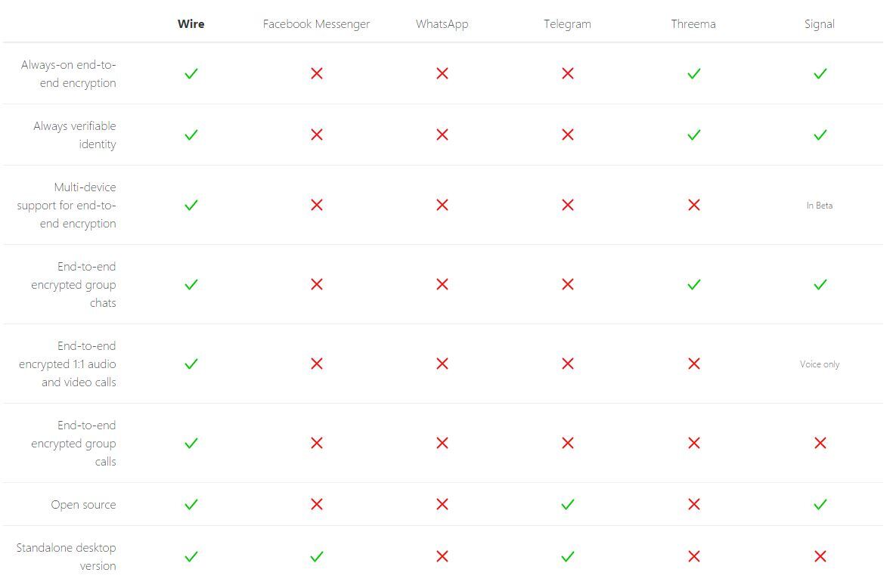Click Telegram's green check for Open source
893x588 pixels.
click(568, 504)
